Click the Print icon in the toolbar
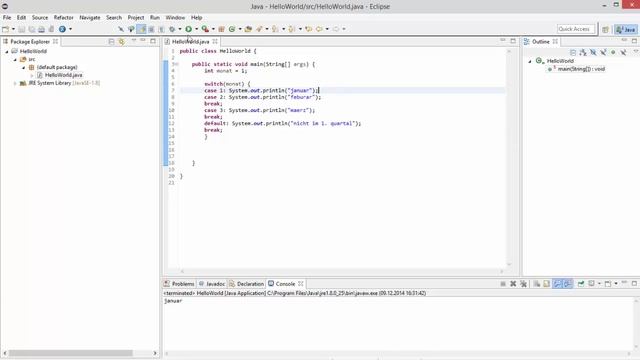This screenshot has width=640, height=360. [x=41, y=29]
